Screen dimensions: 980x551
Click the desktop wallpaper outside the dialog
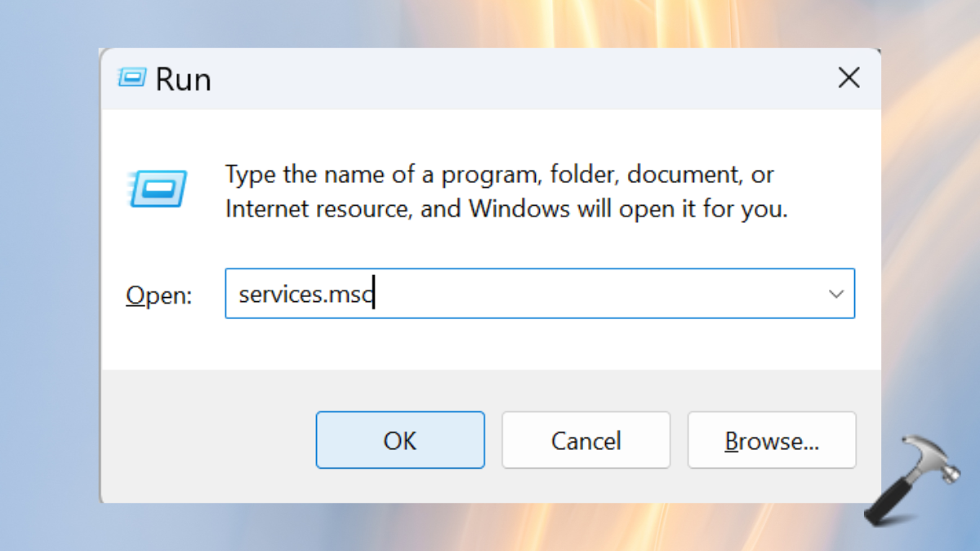point(49,327)
